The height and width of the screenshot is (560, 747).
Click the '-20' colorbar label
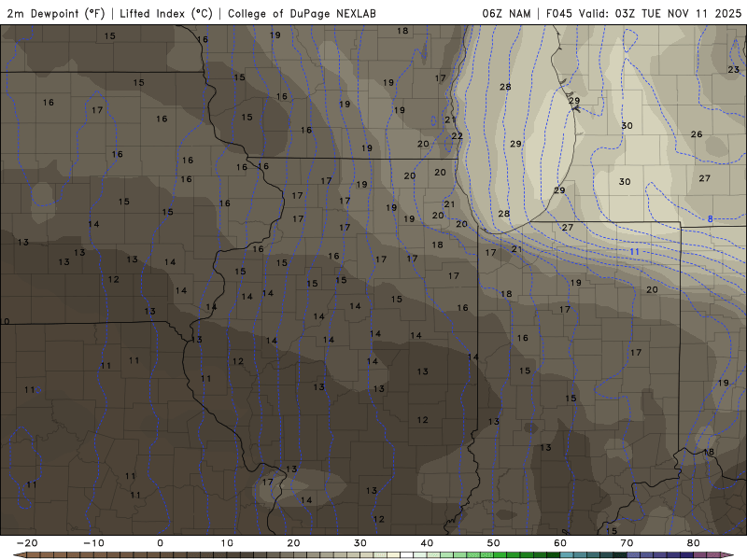[27, 543]
